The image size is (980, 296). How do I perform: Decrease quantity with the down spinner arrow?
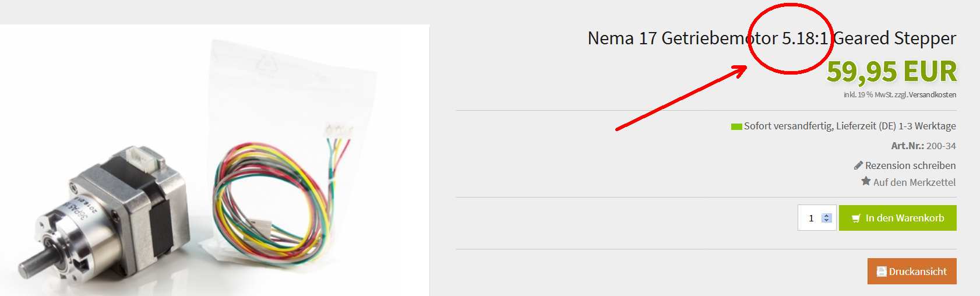pyautogui.click(x=826, y=220)
